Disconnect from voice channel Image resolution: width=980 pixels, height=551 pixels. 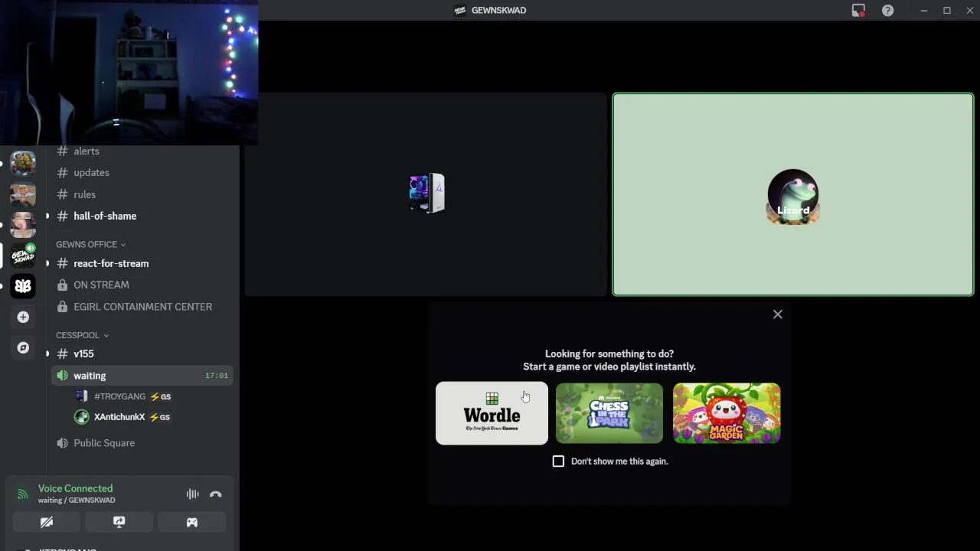pos(216,494)
